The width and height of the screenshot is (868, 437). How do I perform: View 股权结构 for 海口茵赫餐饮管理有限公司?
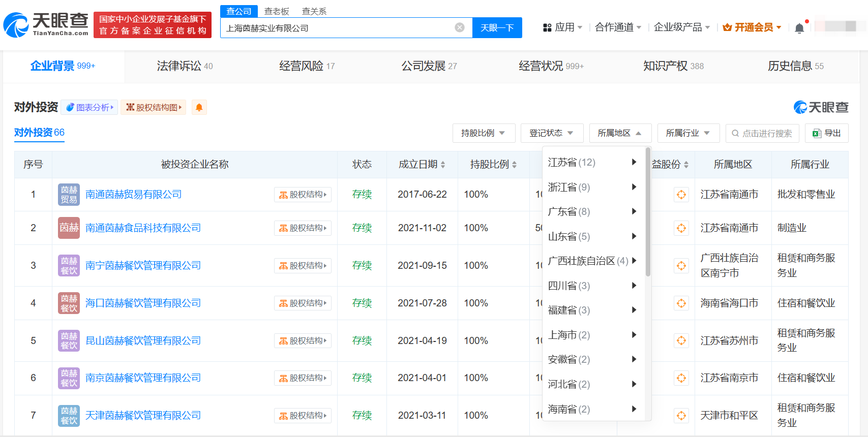tap(303, 303)
